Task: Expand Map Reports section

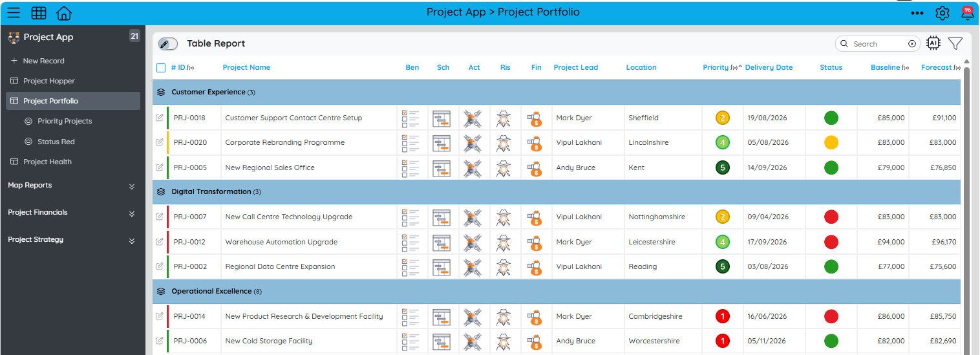Action: coord(132,186)
